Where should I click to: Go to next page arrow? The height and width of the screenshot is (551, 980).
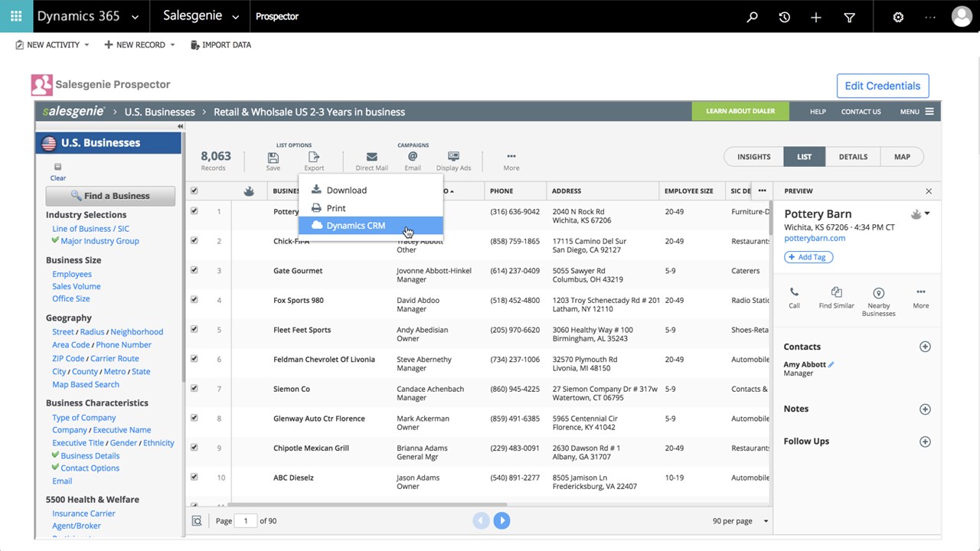click(x=501, y=521)
